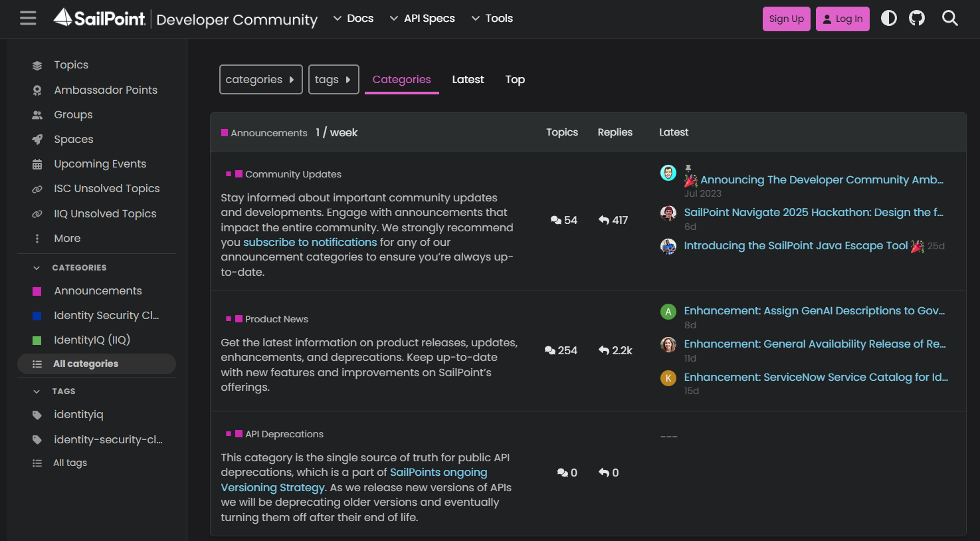Expand the categories filter dropdown

[x=261, y=79]
